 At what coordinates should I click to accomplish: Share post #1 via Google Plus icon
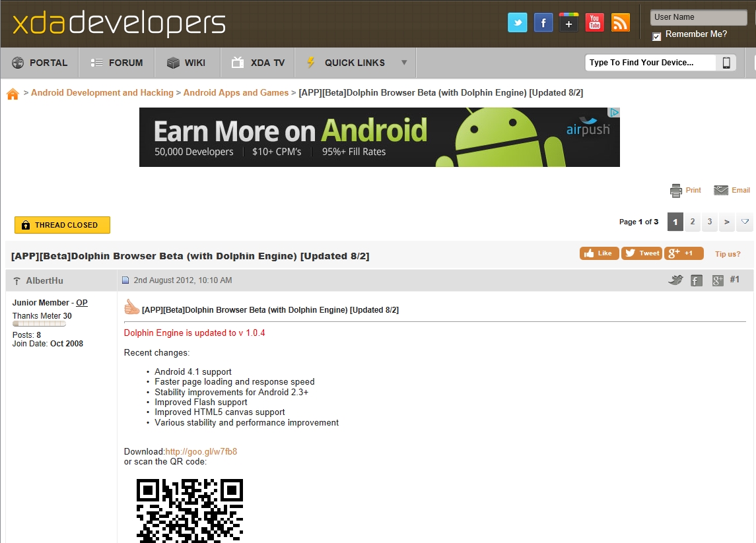click(x=718, y=280)
